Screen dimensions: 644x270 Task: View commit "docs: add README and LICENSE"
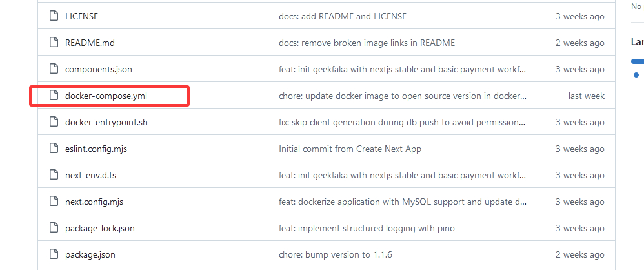pyautogui.click(x=342, y=16)
